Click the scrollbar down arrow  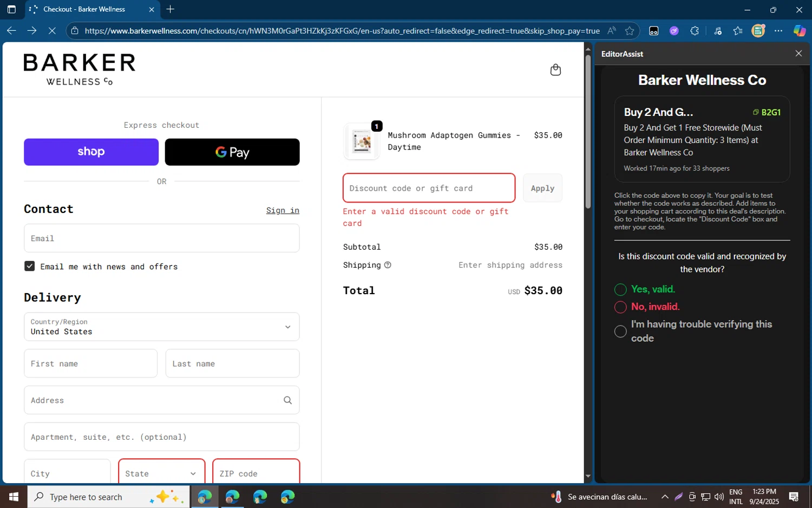tap(588, 477)
